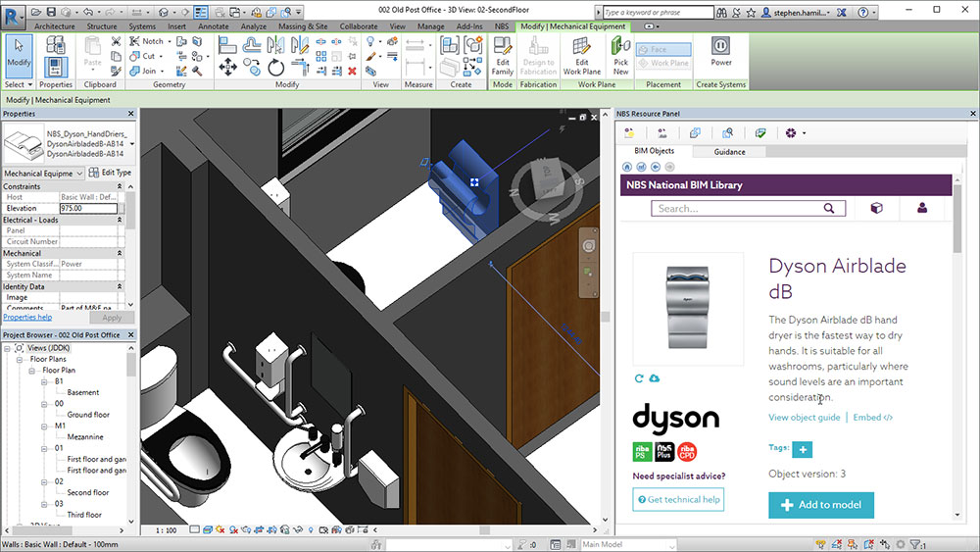
Task: Collapse the Floor Plans tree node
Action: coord(20,360)
